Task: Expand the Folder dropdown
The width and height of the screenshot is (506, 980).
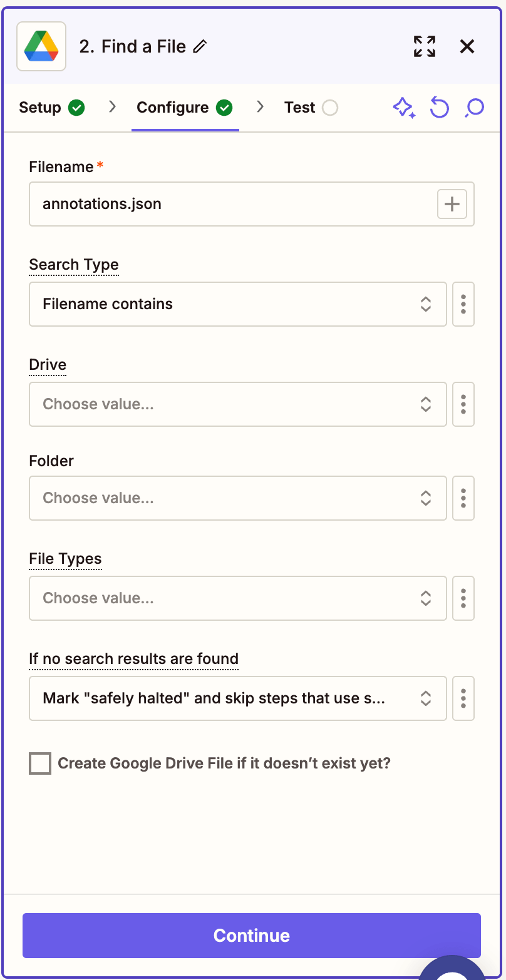Action: pyautogui.click(x=237, y=498)
